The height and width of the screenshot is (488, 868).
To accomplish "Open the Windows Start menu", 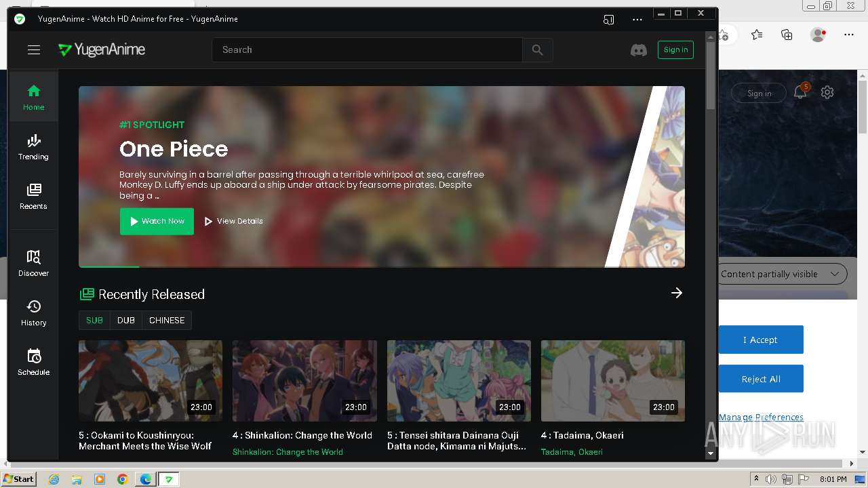I will click(18, 479).
